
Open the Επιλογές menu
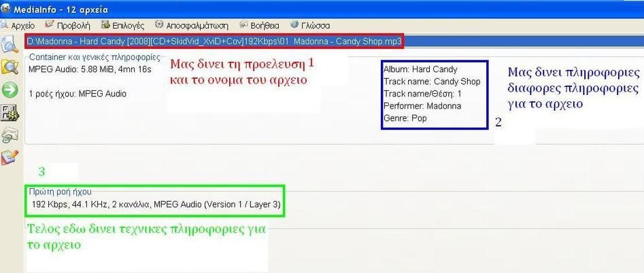click(x=123, y=25)
